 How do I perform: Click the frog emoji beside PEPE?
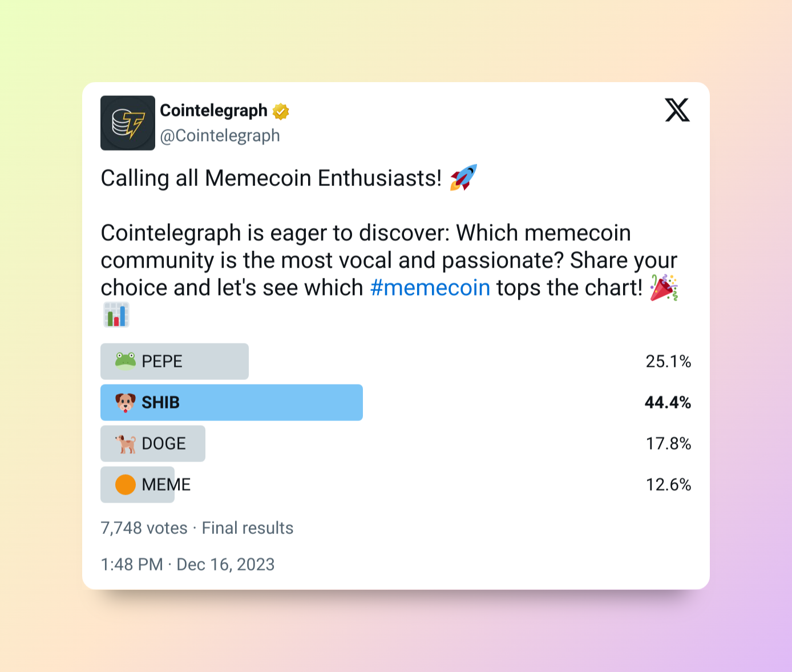(x=126, y=361)
